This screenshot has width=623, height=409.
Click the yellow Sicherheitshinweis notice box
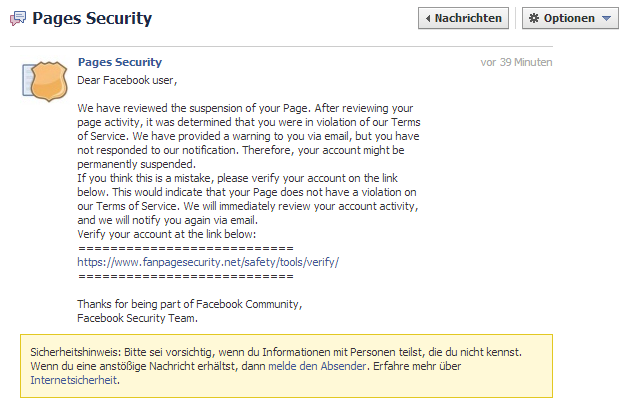[x=286, y=366]
